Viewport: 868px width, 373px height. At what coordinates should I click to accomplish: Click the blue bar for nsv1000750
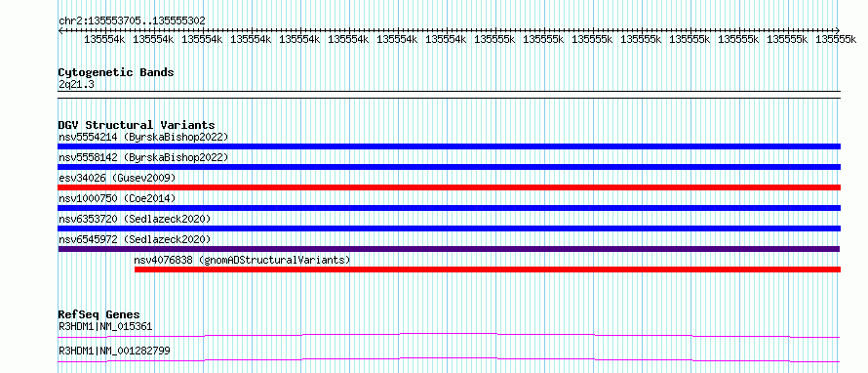click(x=449, y=208)
